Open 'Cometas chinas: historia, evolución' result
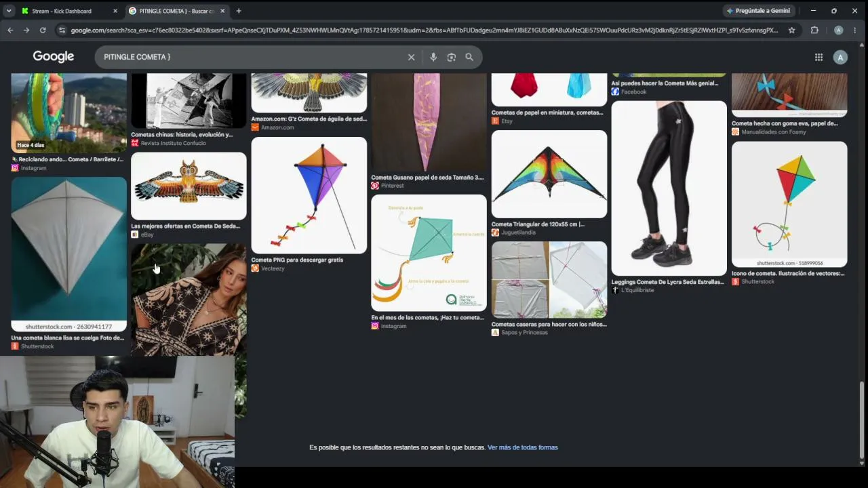Viewport: 868px width, 488px height. coord(182,135)
